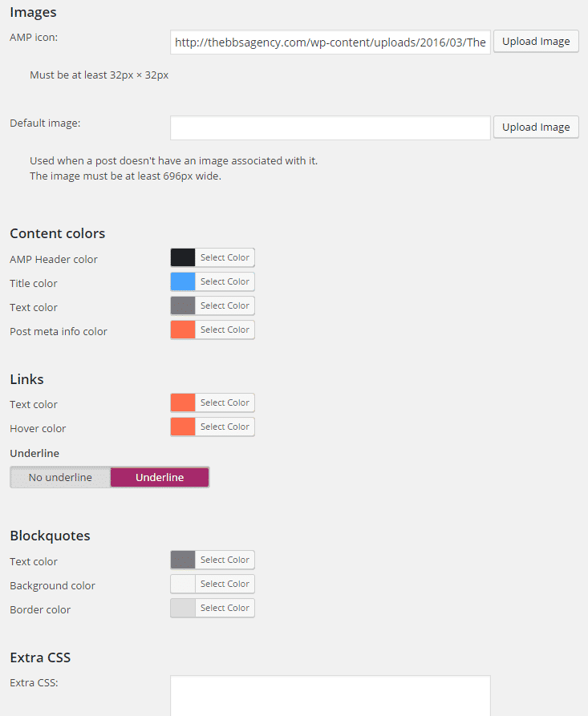Click Upload Image button for Default image

pos(536,127)
